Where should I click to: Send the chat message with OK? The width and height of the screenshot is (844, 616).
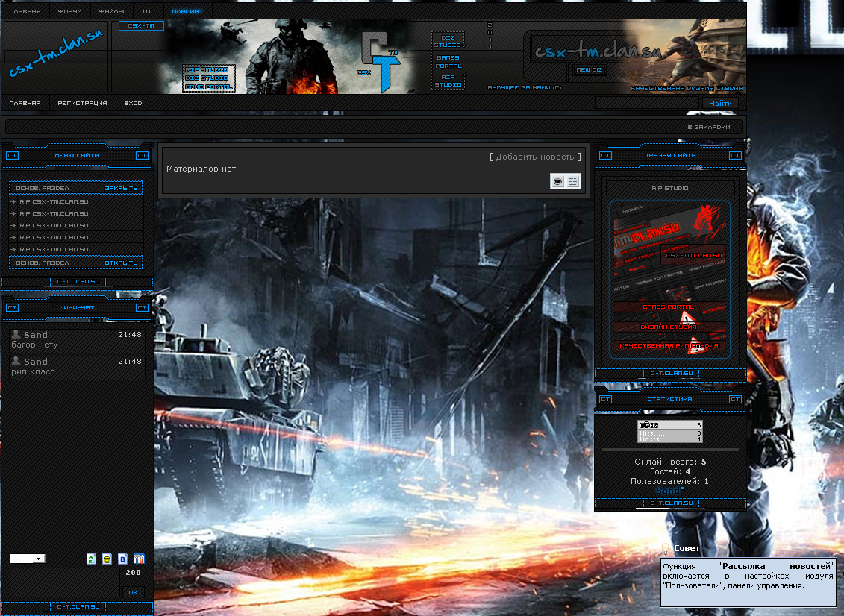pos(133,592)
